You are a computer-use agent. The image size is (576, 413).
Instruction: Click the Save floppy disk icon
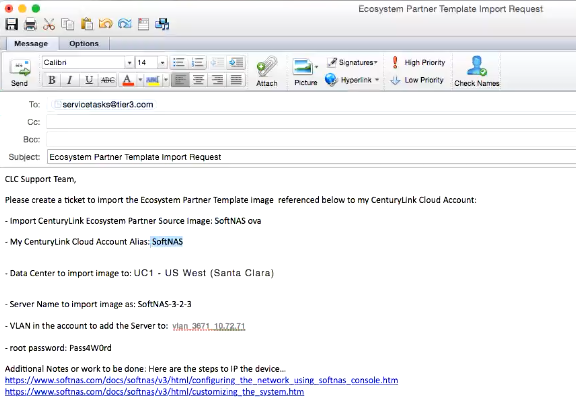click(11, 24)
